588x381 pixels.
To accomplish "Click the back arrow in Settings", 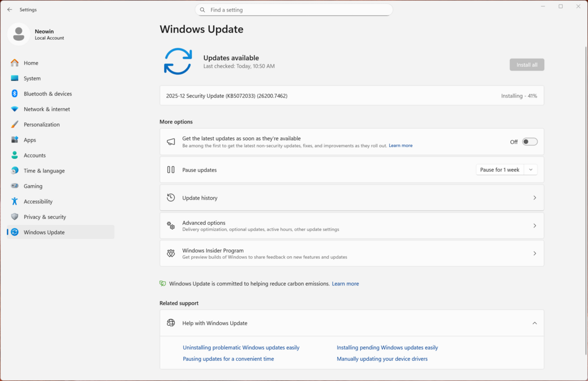I will pos(10,10).
